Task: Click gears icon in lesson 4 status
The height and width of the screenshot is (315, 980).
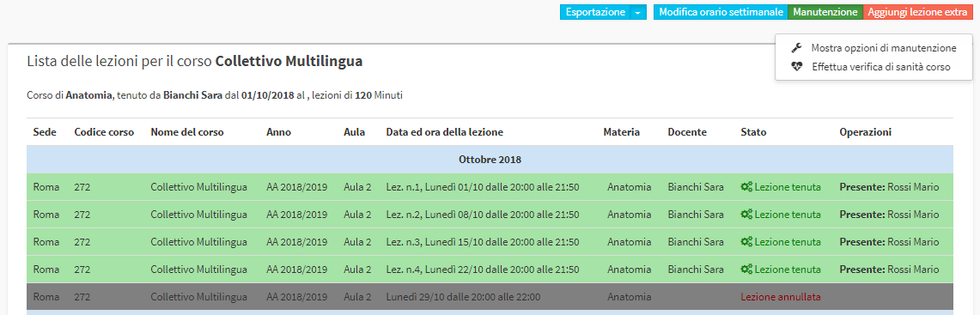Action: [x=746, y=270]
